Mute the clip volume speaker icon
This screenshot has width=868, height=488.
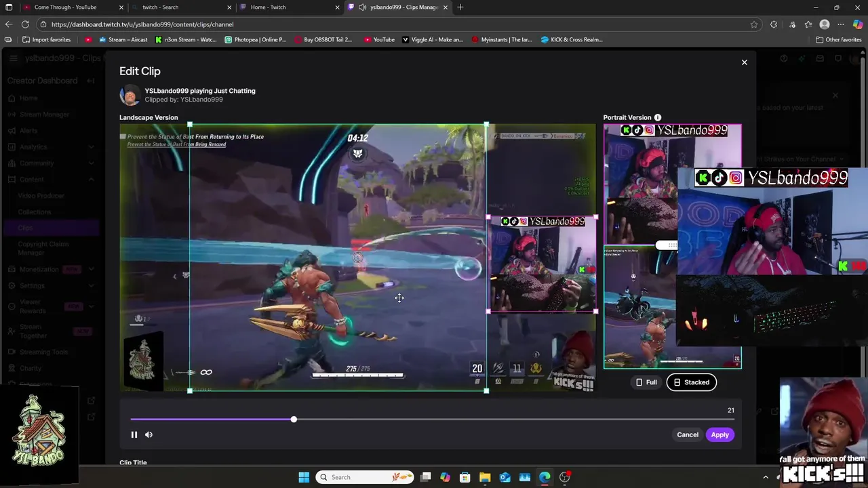(149, 434)
